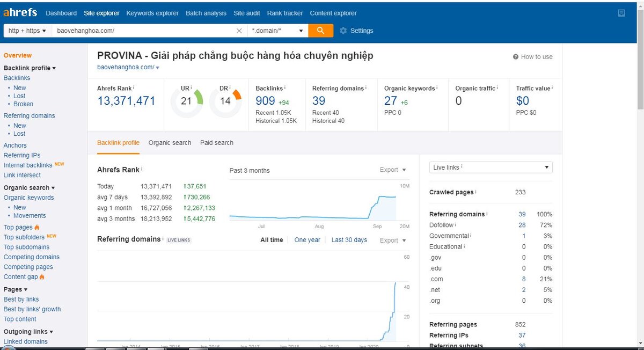Screen dimensions: 644x350
Task: Open Movements in the sidebar
Action: [x=30, y=216]
